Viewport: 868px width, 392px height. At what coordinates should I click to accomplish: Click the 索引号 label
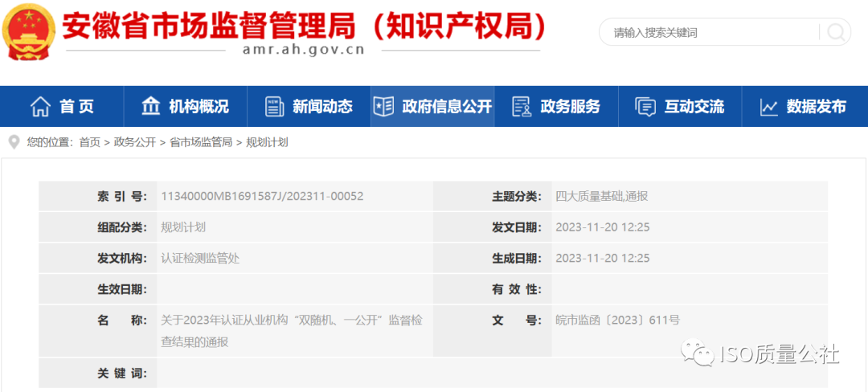(122, 196)
